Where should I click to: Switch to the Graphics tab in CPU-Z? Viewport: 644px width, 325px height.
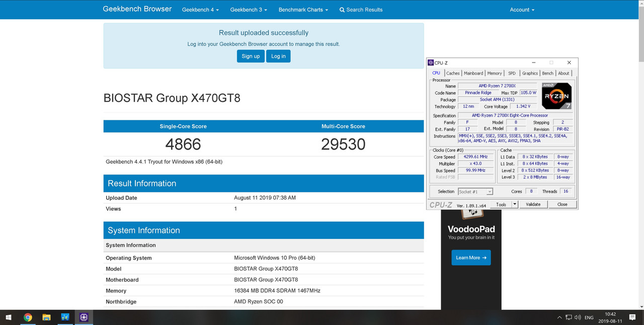tap(530, 74)
